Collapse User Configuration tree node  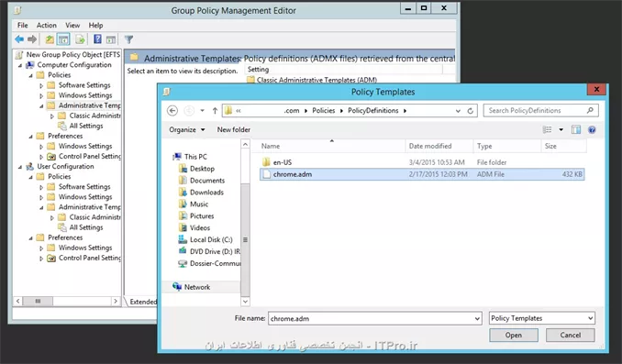coord(20,167)
